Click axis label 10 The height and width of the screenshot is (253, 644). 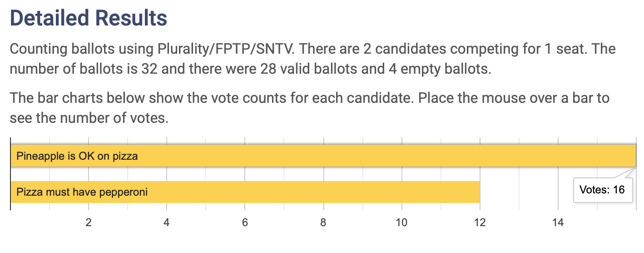(x=401, y=223)
